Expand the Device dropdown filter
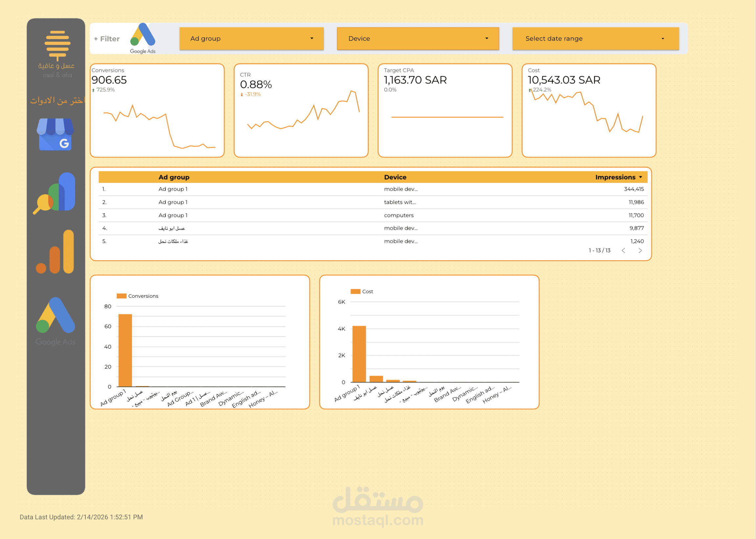Viewport: 756px width, 539px height. pos(418,38)
